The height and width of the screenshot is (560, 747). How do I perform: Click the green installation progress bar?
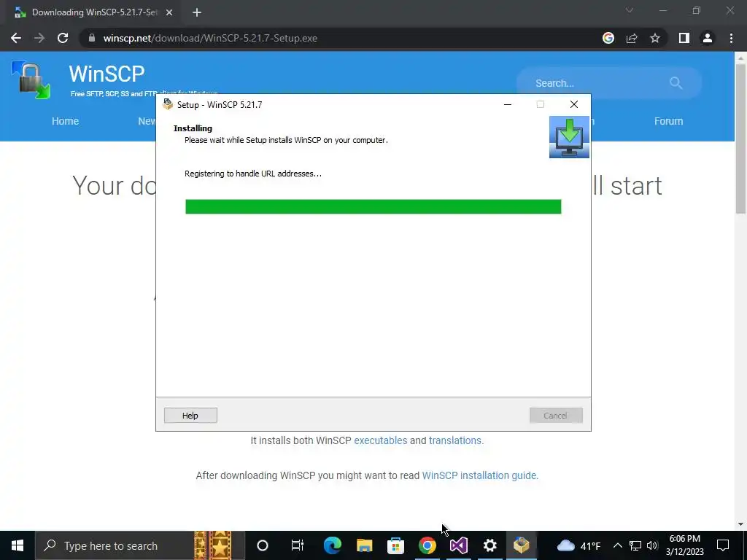[373, 206]
